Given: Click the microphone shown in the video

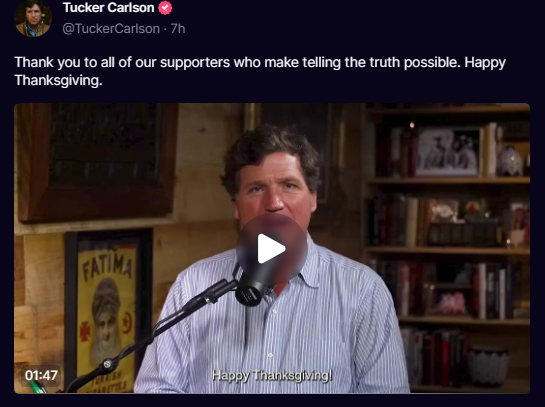Looking at the screenshot, I should (251, 287).
